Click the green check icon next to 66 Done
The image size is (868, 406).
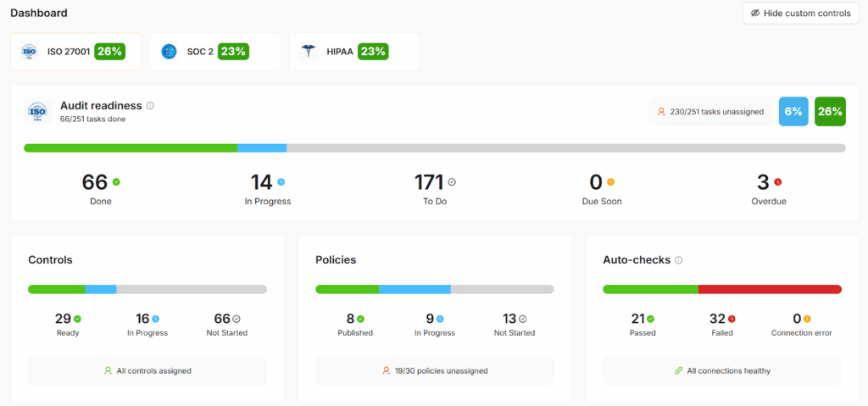point(116,181)
